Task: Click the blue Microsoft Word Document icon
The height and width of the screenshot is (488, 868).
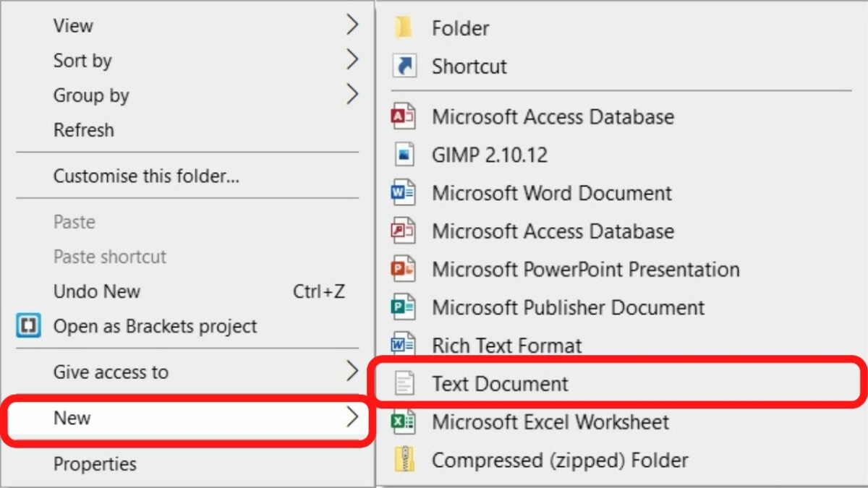Action: tap(403, 193)
